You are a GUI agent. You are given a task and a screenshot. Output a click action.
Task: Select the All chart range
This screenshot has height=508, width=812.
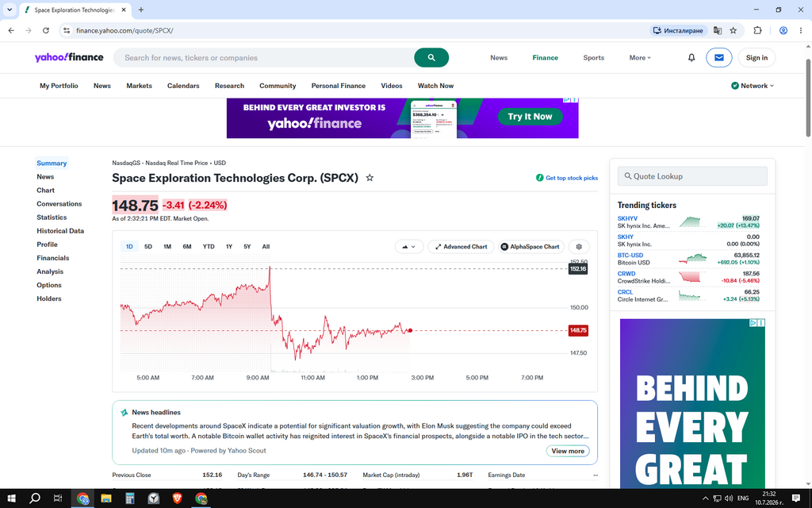point(266,247)
